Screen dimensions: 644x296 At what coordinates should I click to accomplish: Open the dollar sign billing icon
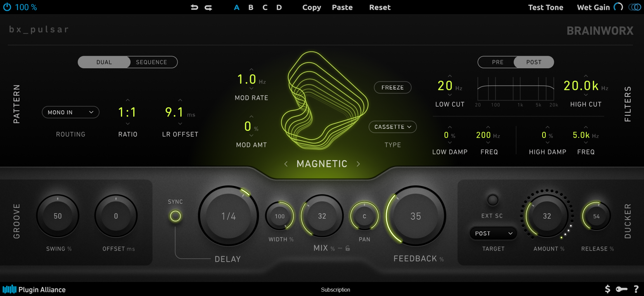pos(607,289)
